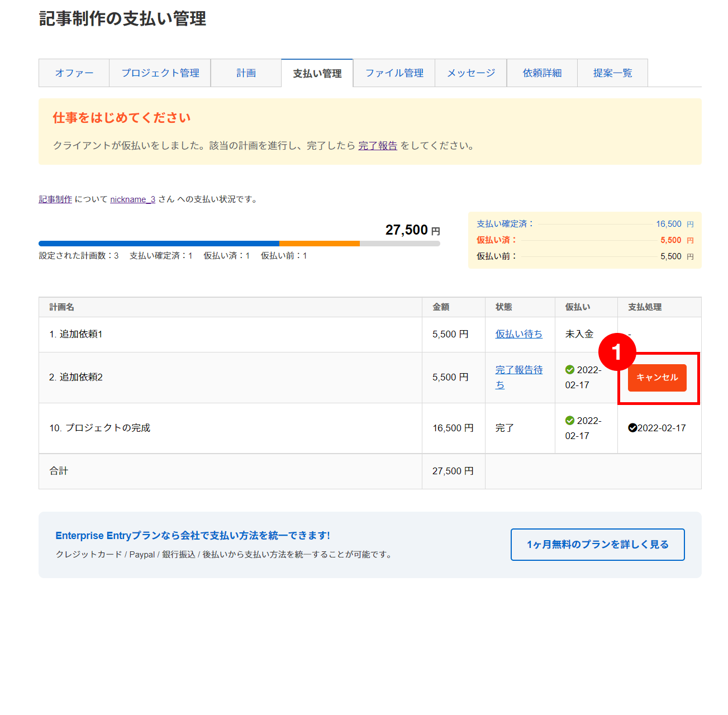Click green check icon in 追加依頼2 row
The image size is (728, 715).
pos(570,370)
